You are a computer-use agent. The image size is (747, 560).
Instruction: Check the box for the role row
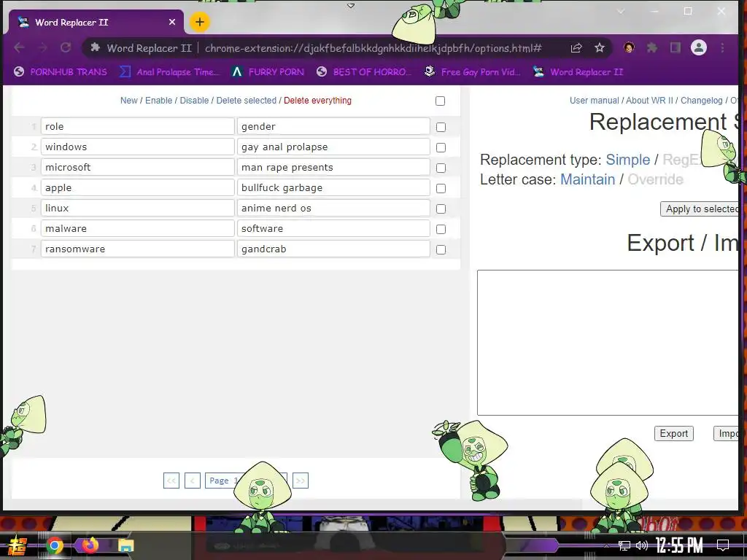(x=441, y=127)
